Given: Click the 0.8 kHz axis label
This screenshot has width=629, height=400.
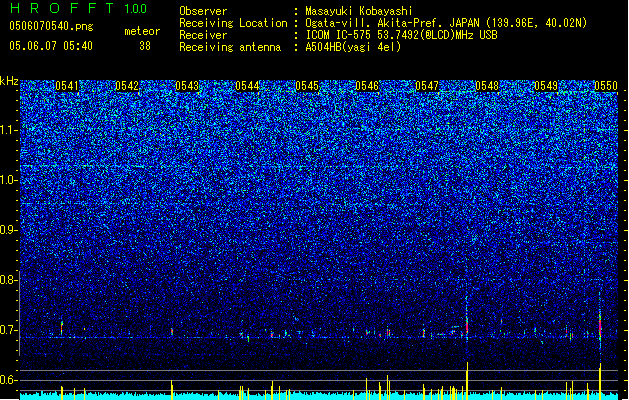Looking at the screenshot, I should pyautogui.click(x=8, y=280).
